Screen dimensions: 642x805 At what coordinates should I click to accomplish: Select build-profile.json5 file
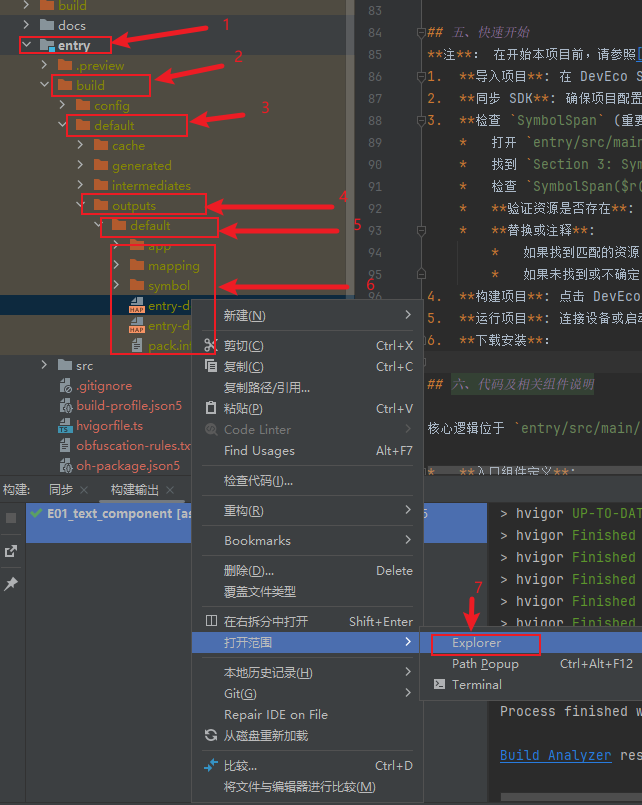(x=129, y=406)
